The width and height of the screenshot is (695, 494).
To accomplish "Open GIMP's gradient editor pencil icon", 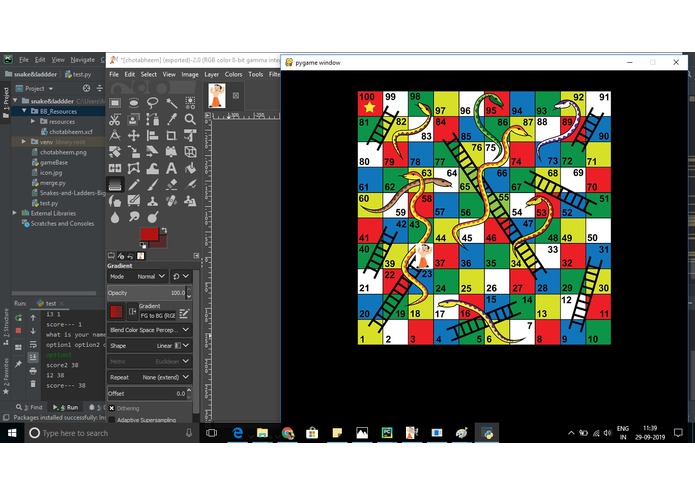I will (184, 313).
